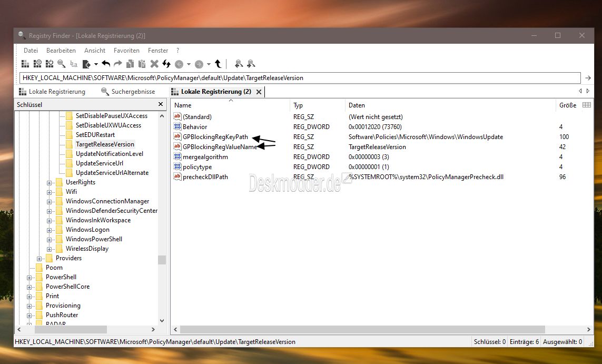Sort by the Typ column header
Screen dimensions: 602x364
pos(298,105)
